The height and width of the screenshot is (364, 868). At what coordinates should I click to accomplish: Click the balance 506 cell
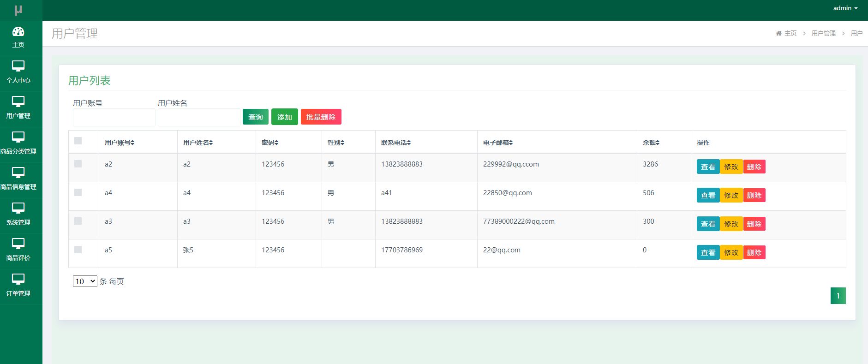pos(648,193)
